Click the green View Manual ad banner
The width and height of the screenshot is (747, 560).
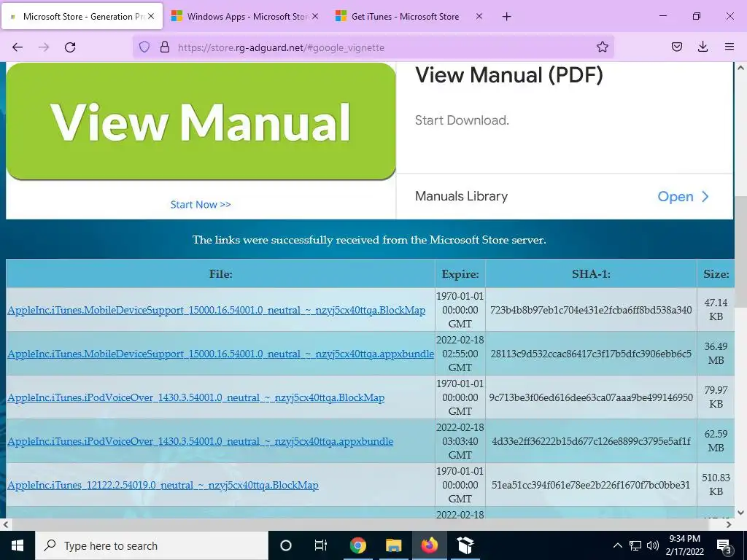pyautogui.click(x=201, y=122)
